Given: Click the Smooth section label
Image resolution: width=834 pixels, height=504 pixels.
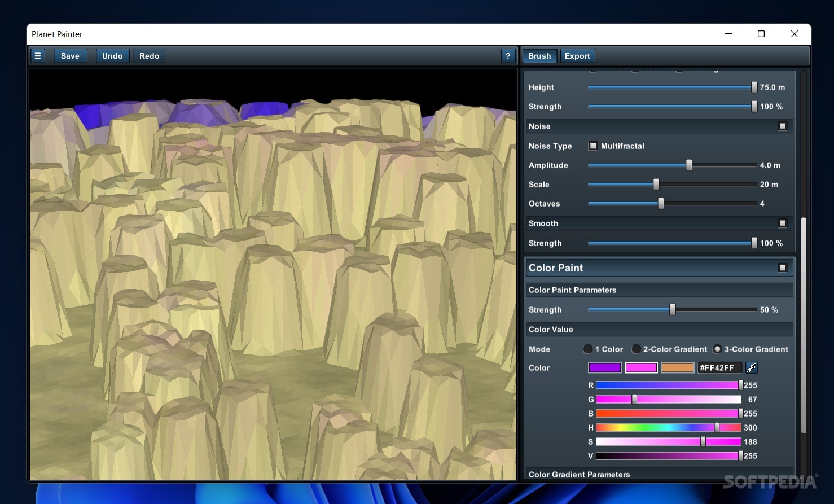Looking at the screenshot, I should coord(543,223).
